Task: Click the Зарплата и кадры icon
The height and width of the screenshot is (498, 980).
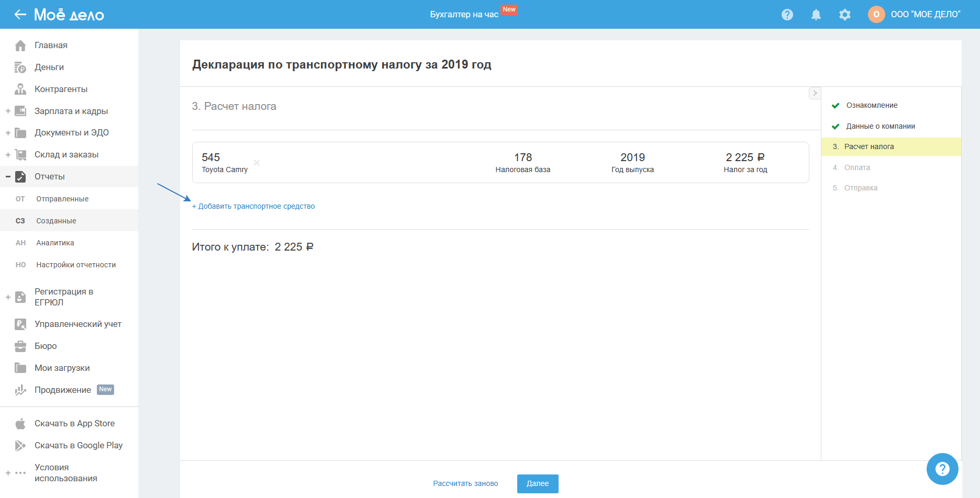Action: tap(20, 111)
